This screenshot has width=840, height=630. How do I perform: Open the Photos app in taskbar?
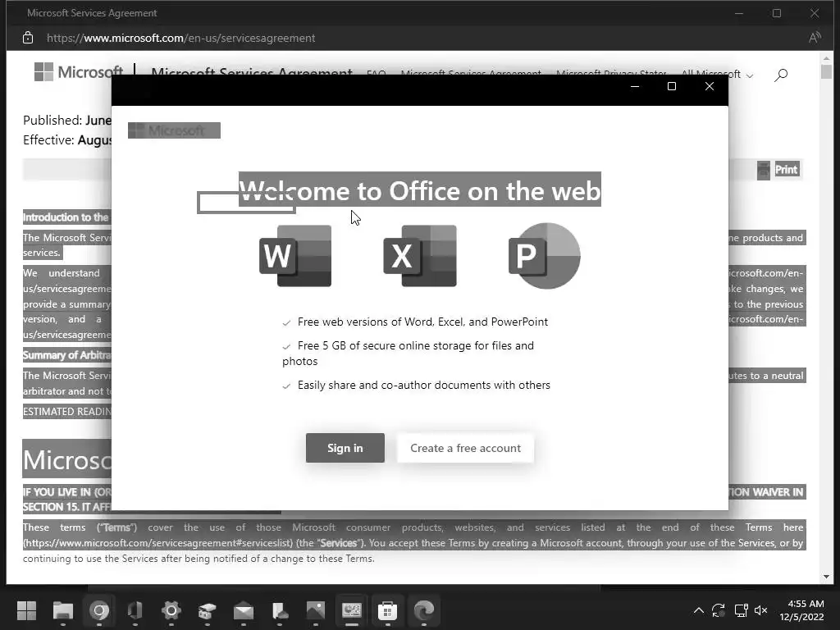point(316,610)
